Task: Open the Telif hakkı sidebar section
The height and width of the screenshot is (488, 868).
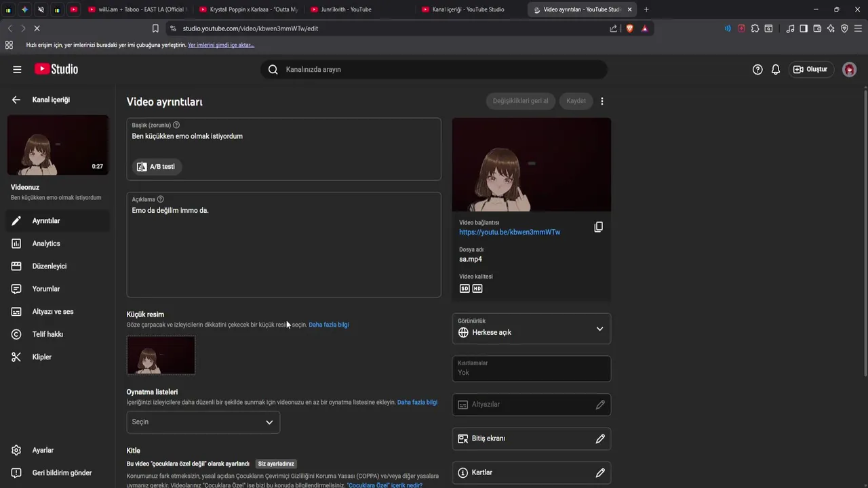Action: pyautogui.click(x=58, y=334)
